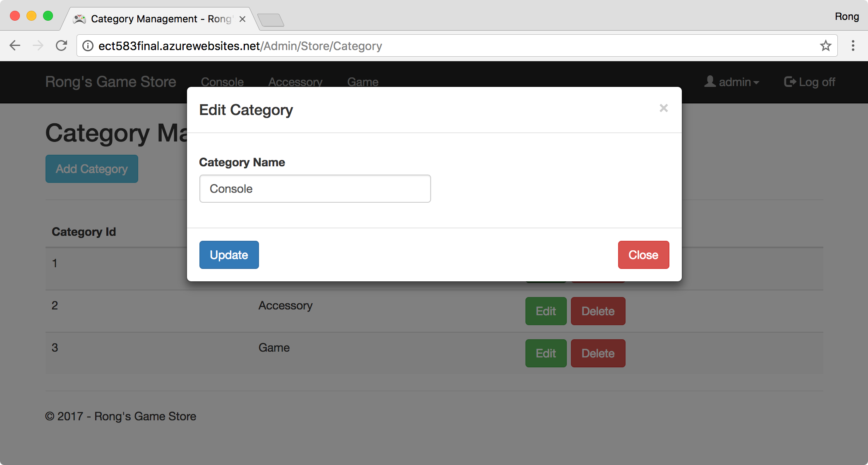The image size is (868, 465).
Task: Delete the Game category row
Action: pyautogui.click(x=598, y=353)
